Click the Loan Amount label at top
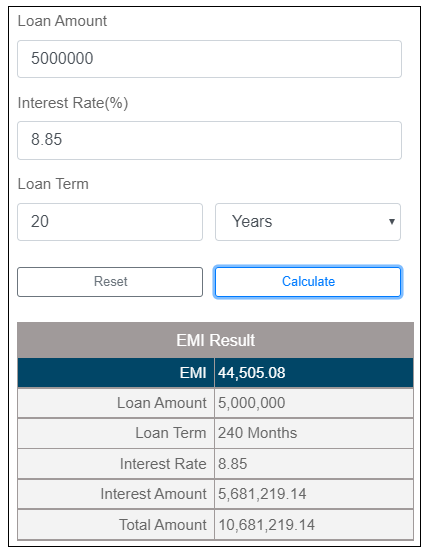This screenshot has height=551, width=429. [x=62, y=21]
